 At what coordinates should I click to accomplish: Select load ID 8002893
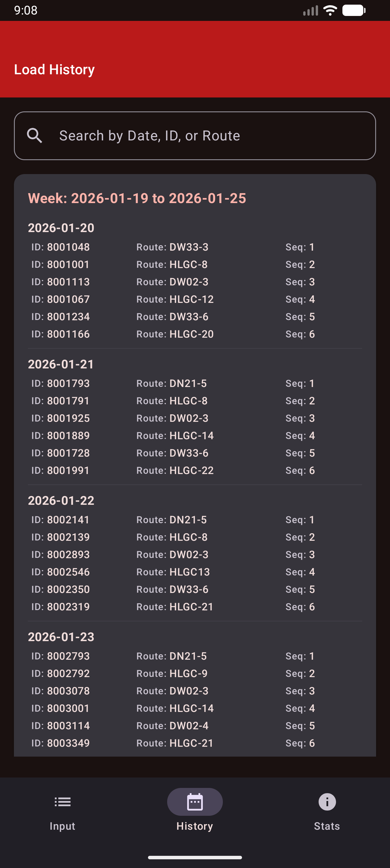[x=60, y=554]
